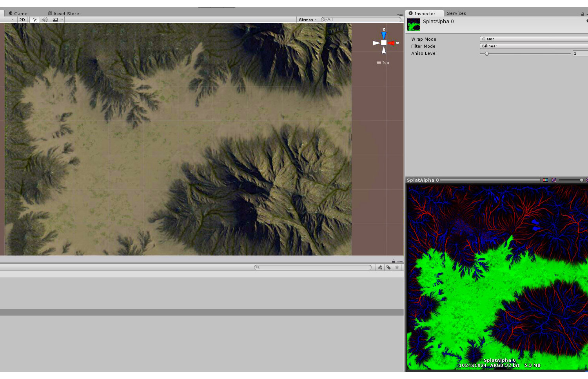This screenshot has width=588, height=379.
Task: Toggle scene audio speaker icon
Action: click(x=45, y=20)
